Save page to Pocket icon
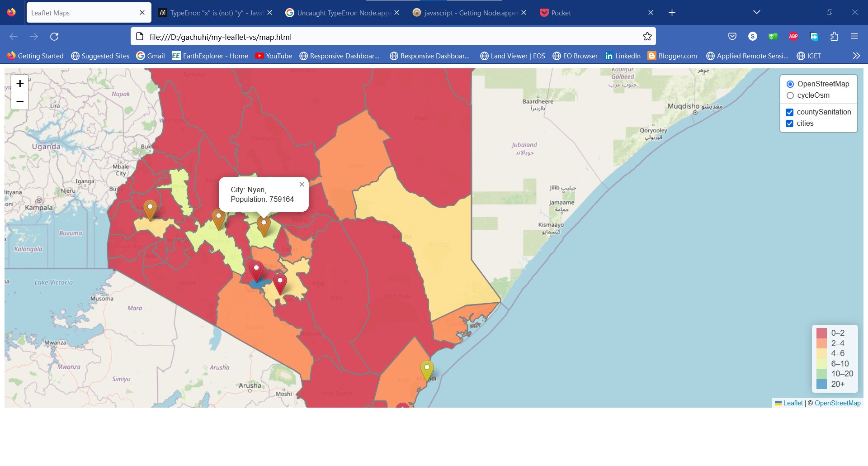This screenshot has width=868, height=466. (x=732, y=37)
